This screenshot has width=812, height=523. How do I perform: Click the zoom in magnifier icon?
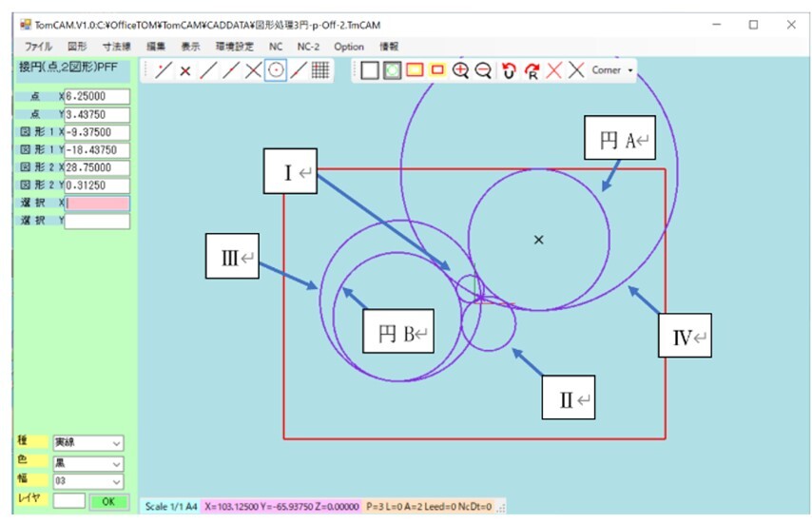point(461,70)
